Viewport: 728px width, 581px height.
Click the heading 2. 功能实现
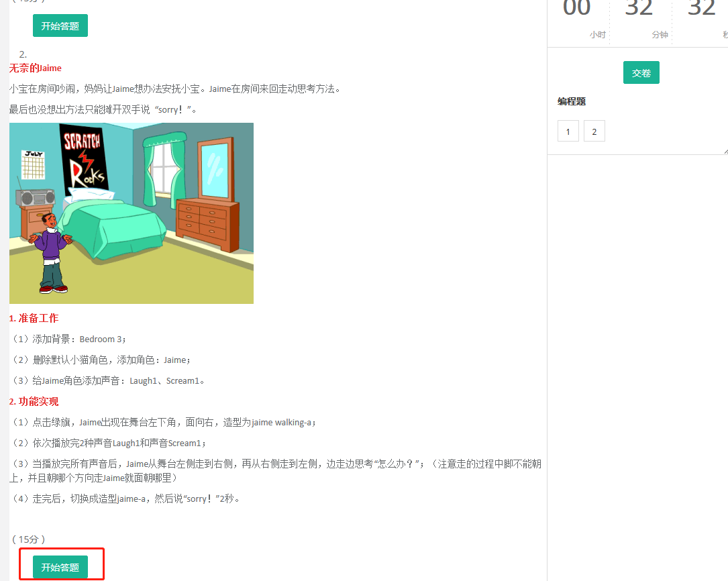click(x=34, y=401)
